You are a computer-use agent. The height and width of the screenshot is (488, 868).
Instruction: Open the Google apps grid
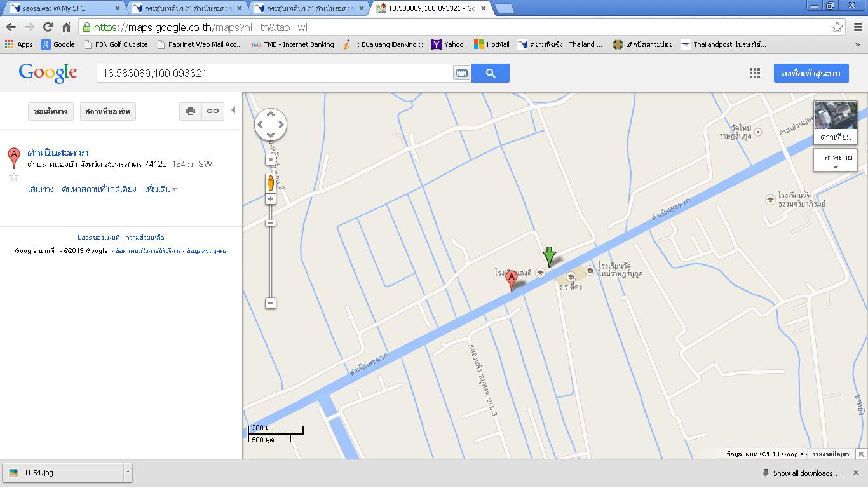click(x=755, y=73)
